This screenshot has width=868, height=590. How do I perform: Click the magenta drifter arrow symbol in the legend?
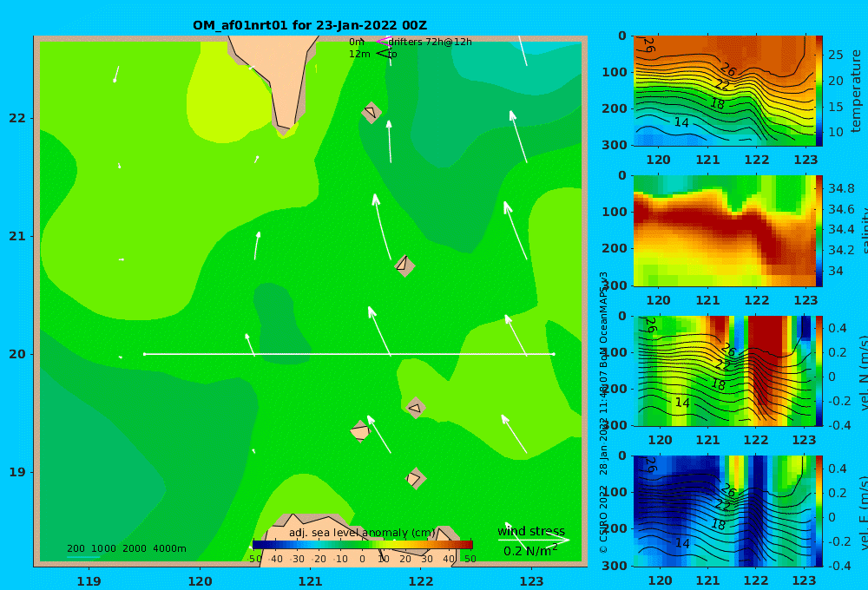coord(384,42)
